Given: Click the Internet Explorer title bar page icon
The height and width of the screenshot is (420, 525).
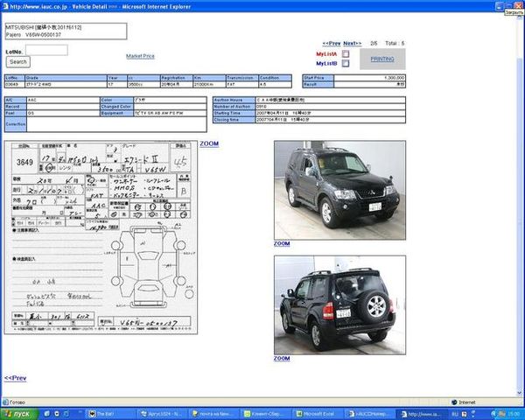Looking at the screenshot, I should click(x=5, y=6).
